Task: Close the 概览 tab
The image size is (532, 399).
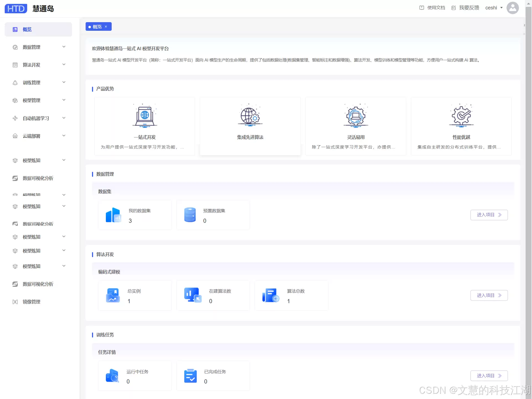Action: pyautogui.click(x=106, y=27)
